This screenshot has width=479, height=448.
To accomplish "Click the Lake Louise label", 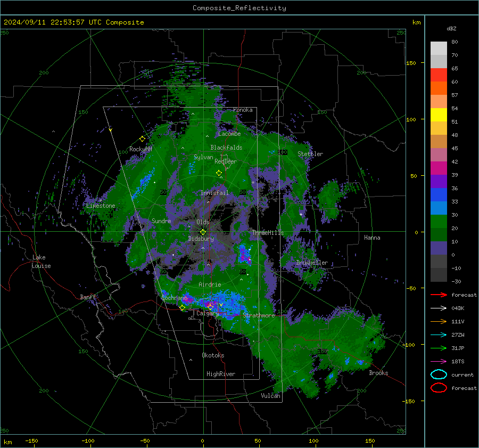I will click(41, 262).
